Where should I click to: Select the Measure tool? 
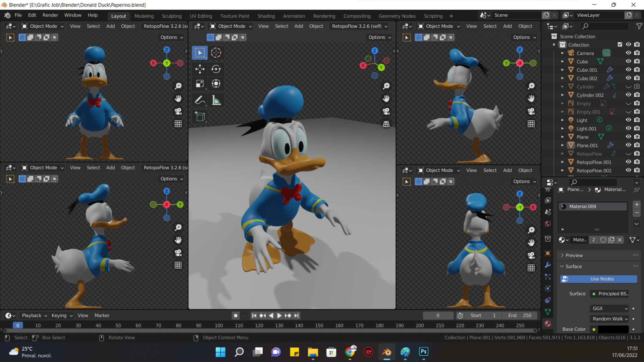(216, 100)
